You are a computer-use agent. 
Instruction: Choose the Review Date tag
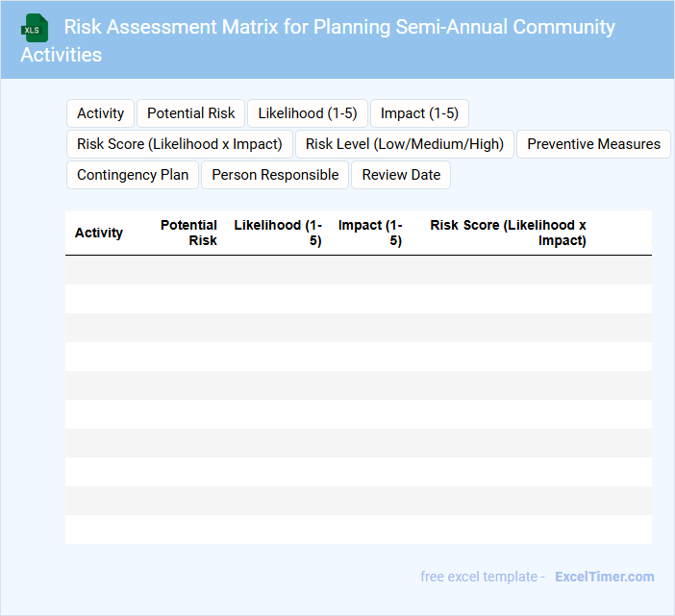(401, 175)
